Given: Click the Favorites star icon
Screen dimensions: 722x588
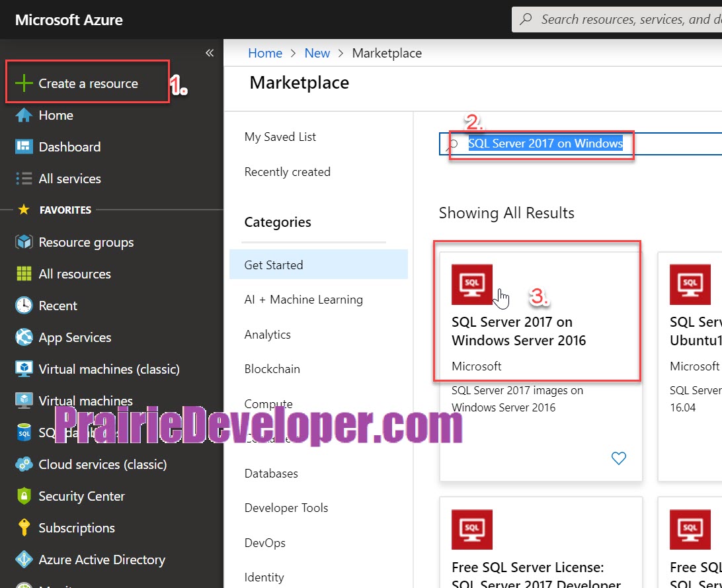Looking at the screenshot, I should pyautogui.click(x=24, y=210).
